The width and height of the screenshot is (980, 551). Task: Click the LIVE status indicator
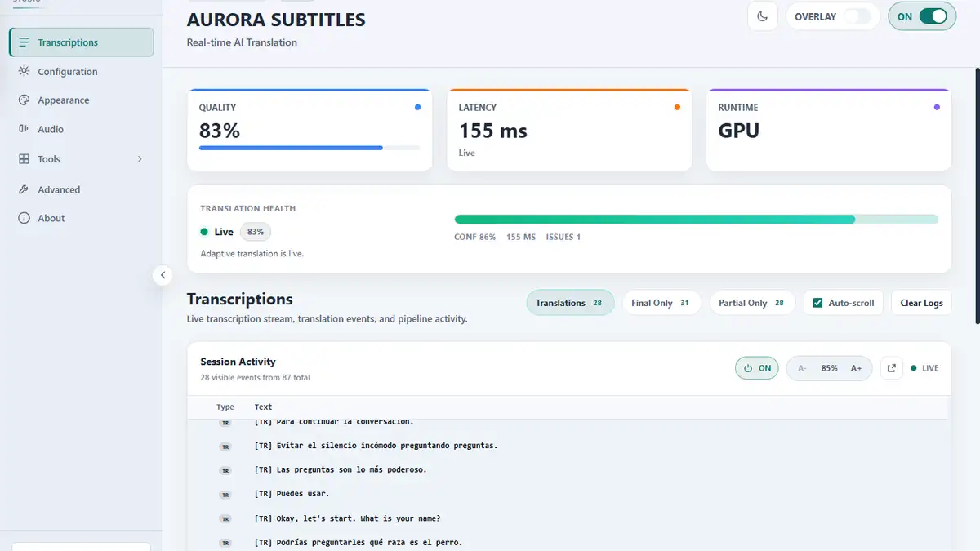[x=924, y=368]
